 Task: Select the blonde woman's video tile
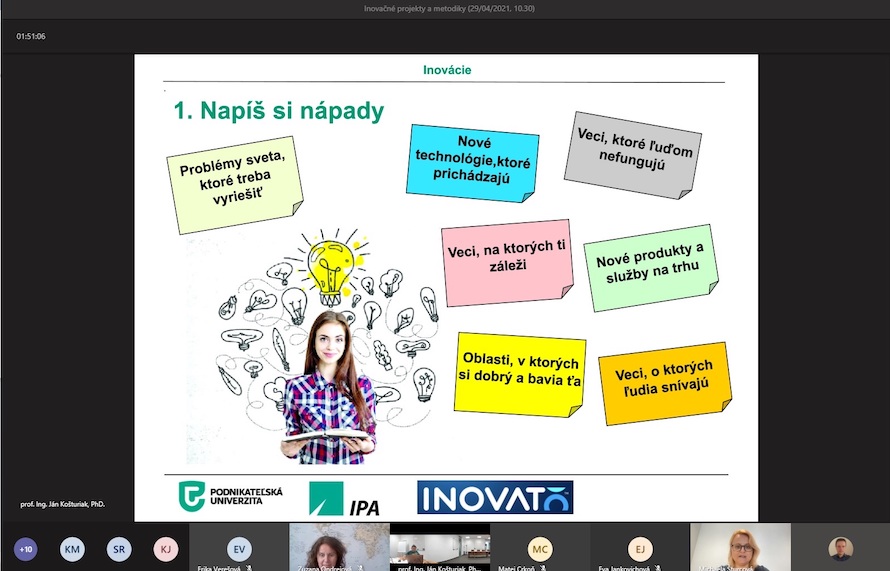pyautogui.click(x=740, y=548)
